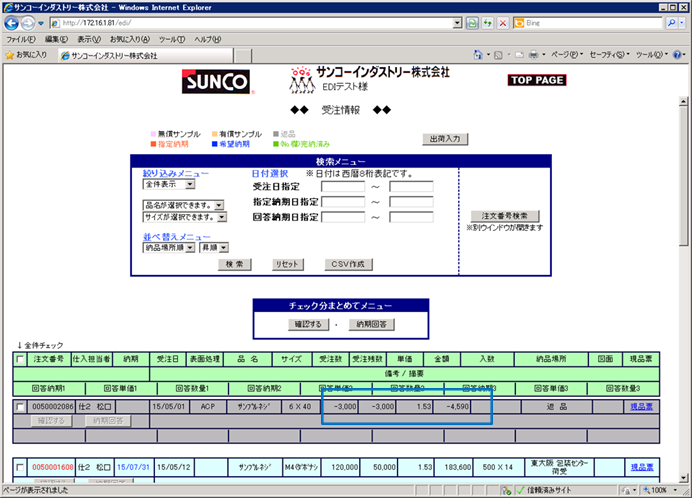Toggle the 全件チェック header checkbox
Image resolution: width=692 pixels, height=498 pixels.
20,359
